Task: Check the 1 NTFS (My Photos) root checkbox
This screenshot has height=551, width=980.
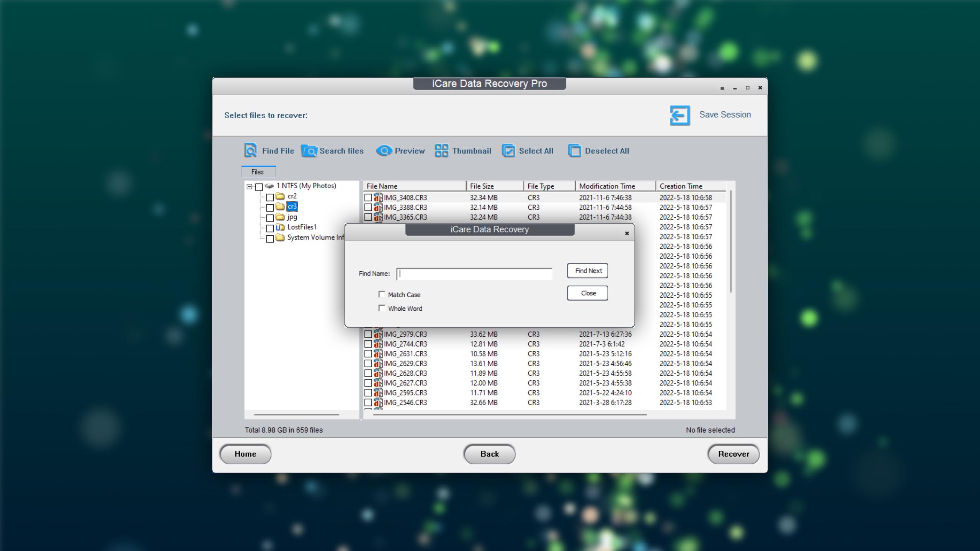Action: (x=259, y=187)
